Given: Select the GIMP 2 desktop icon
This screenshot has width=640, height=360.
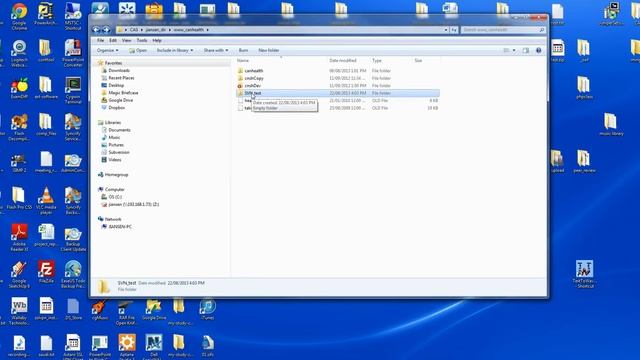Looking at the screenshot, I should pyautogui.click(x=19, y=162).
